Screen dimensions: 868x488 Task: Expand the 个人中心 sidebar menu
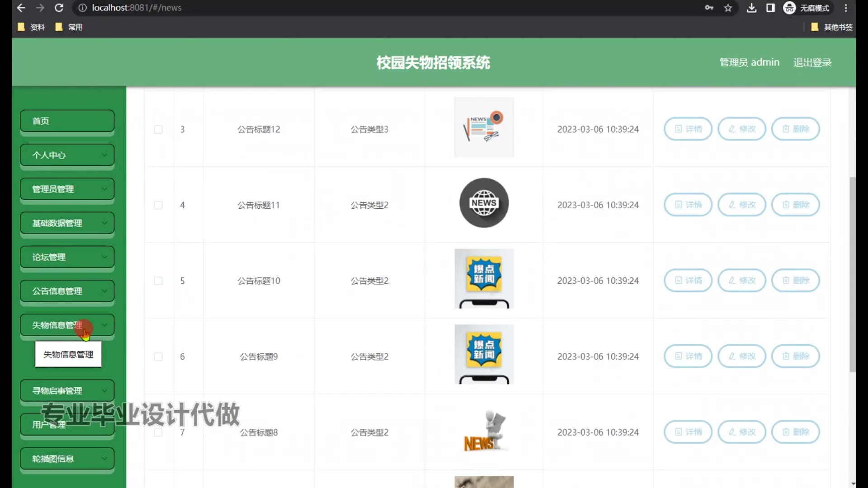point(67,155)
